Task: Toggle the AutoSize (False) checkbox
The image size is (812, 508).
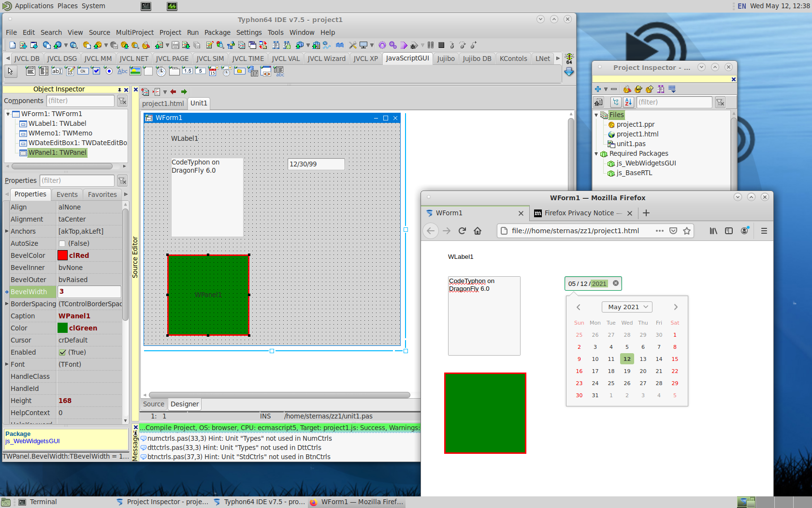Action: tap(62, 243)
